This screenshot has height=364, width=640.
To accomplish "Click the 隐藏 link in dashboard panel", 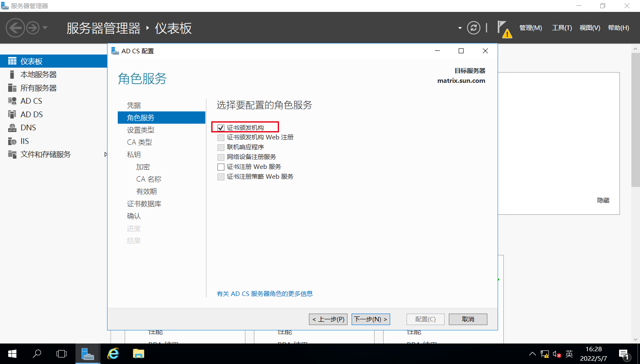I will [x=603, y=200].
